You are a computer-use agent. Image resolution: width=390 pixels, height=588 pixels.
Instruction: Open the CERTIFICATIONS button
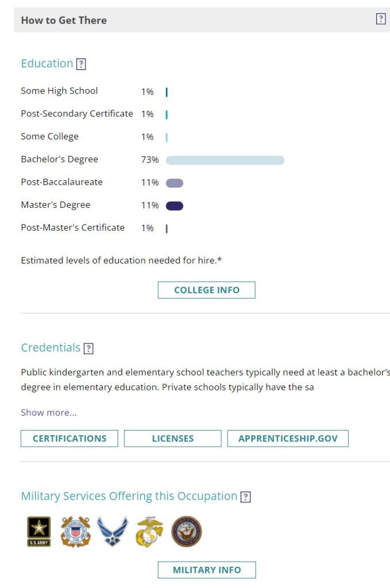69,438
